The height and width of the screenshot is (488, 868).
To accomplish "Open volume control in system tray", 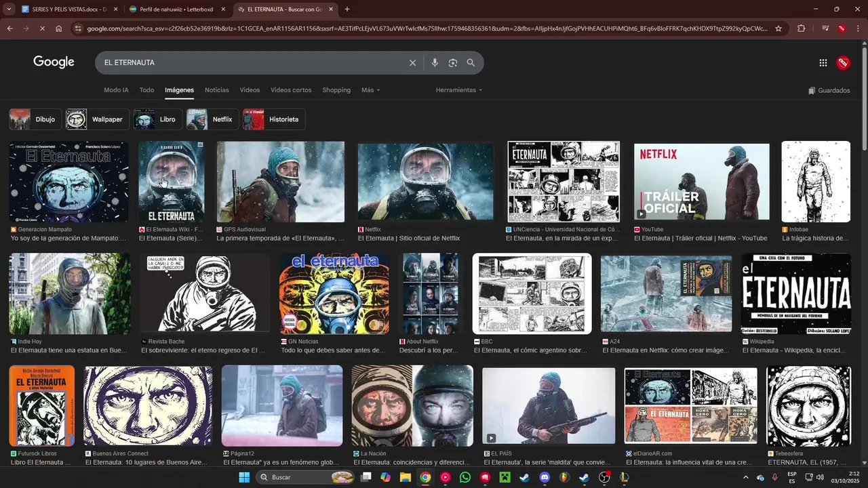I will 821,477.
